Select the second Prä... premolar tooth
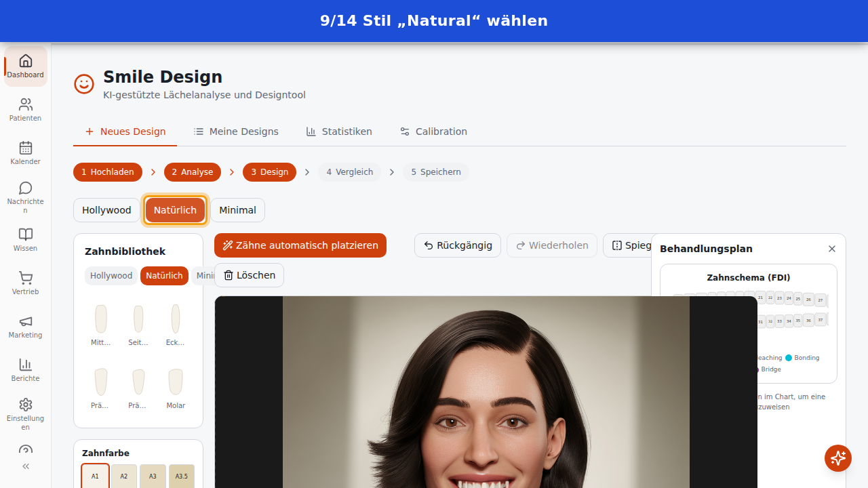The width and height of the screenshot is (868, 488). pos(138,388)
